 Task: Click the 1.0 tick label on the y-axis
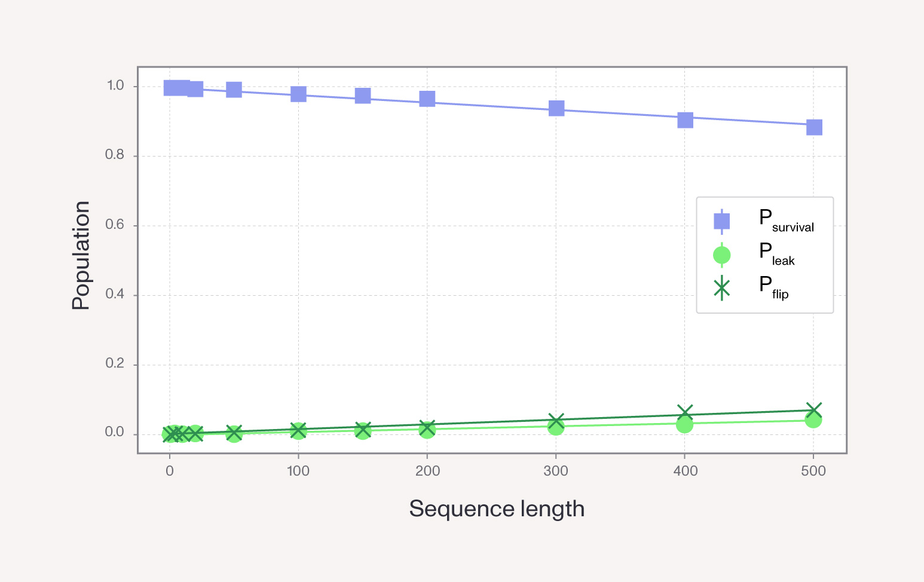pyautogui.click(x=115, y=85)
